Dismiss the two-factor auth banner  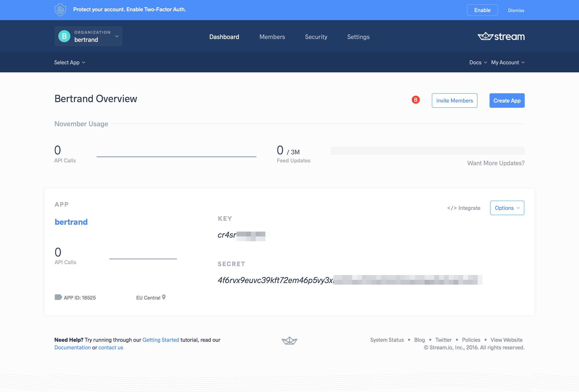tap(516, 10)
